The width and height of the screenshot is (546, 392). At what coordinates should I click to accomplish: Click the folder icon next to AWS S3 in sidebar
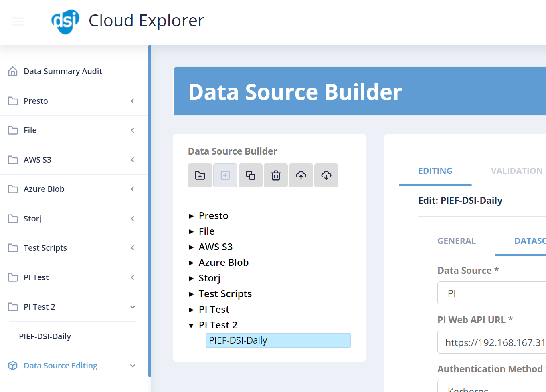[x=13, y=160]
